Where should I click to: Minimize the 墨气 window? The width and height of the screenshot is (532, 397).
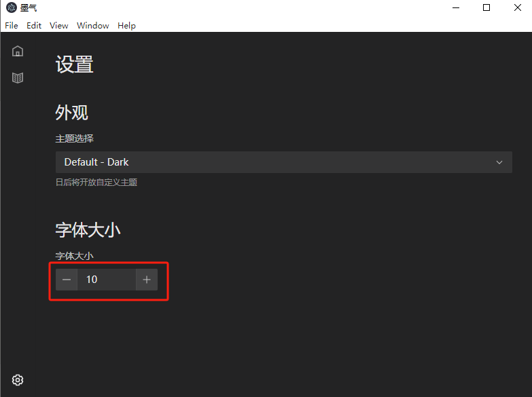(x=456, y=7)
